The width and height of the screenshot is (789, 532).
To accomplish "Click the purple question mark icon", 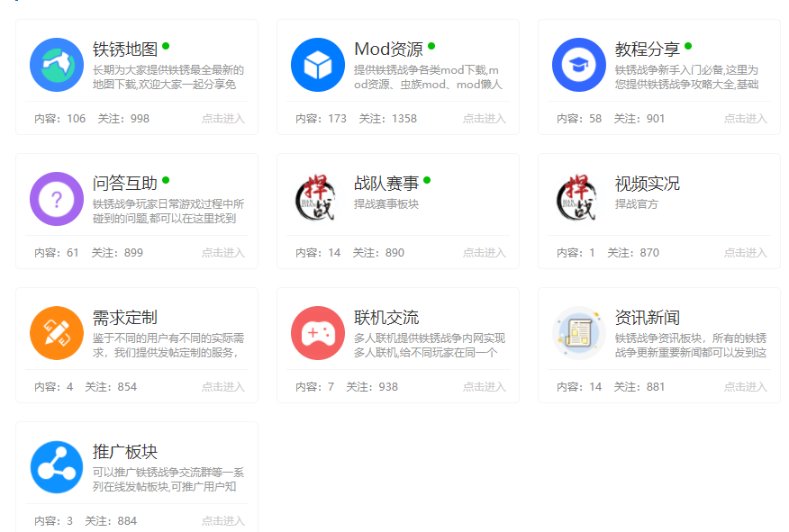I will 57,199.
